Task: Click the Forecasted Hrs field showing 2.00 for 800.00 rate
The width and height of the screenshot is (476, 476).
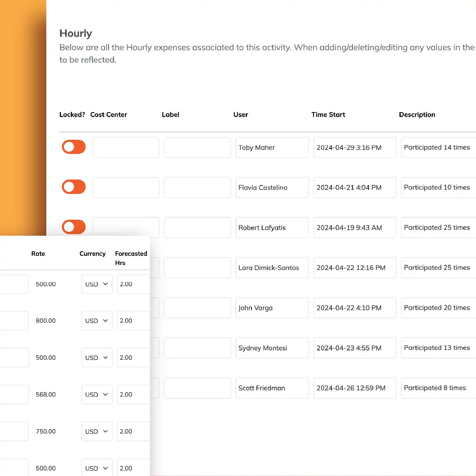Action: click(x=133, y=321)
